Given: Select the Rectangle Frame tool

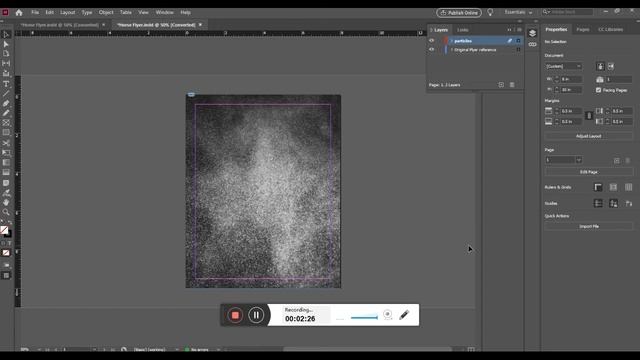Looking at the screenshot, I should (6, 123).
